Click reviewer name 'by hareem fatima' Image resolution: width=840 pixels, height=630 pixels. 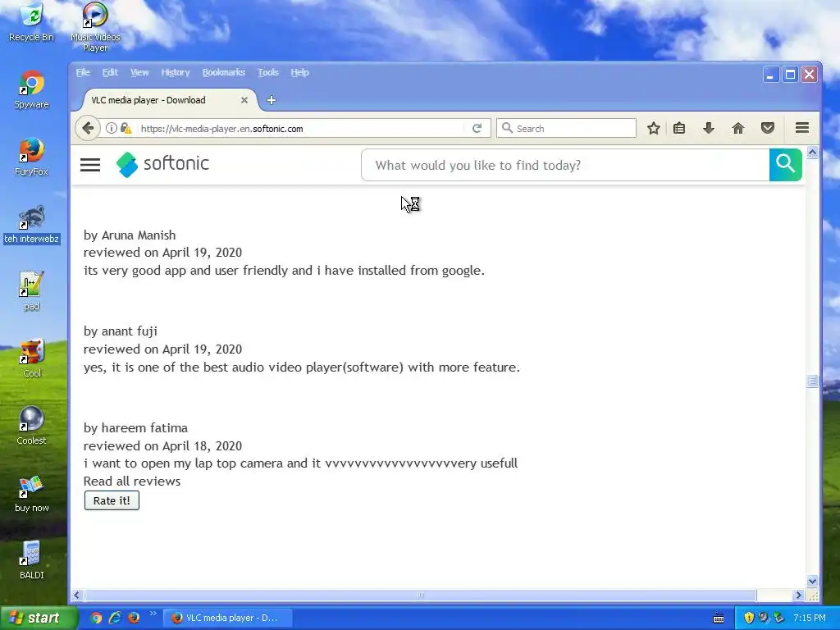[x=135, y=428]
